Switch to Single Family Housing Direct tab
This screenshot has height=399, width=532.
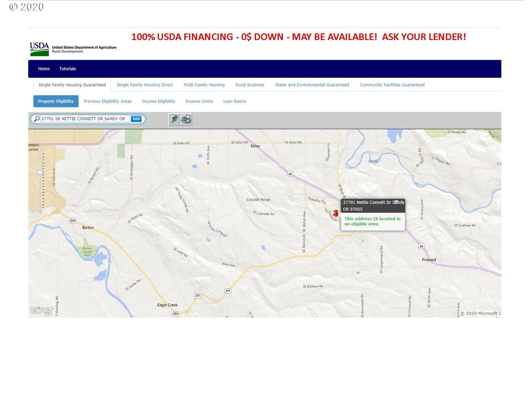(145, 85)
